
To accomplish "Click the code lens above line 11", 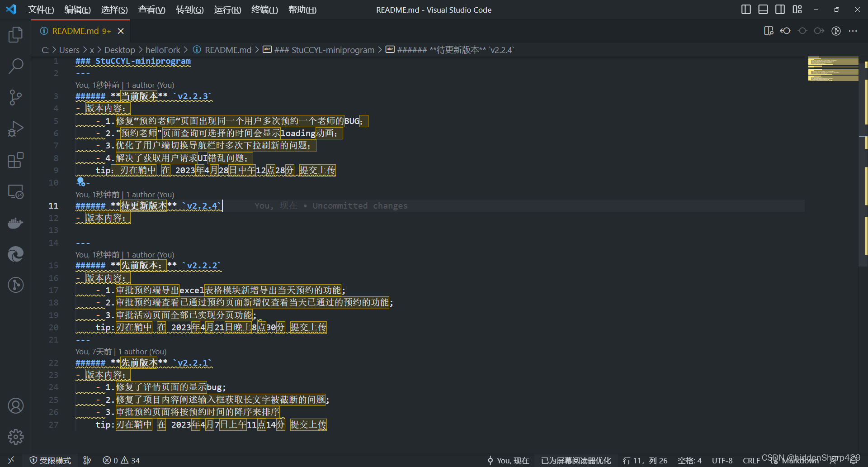I will 125,195.
